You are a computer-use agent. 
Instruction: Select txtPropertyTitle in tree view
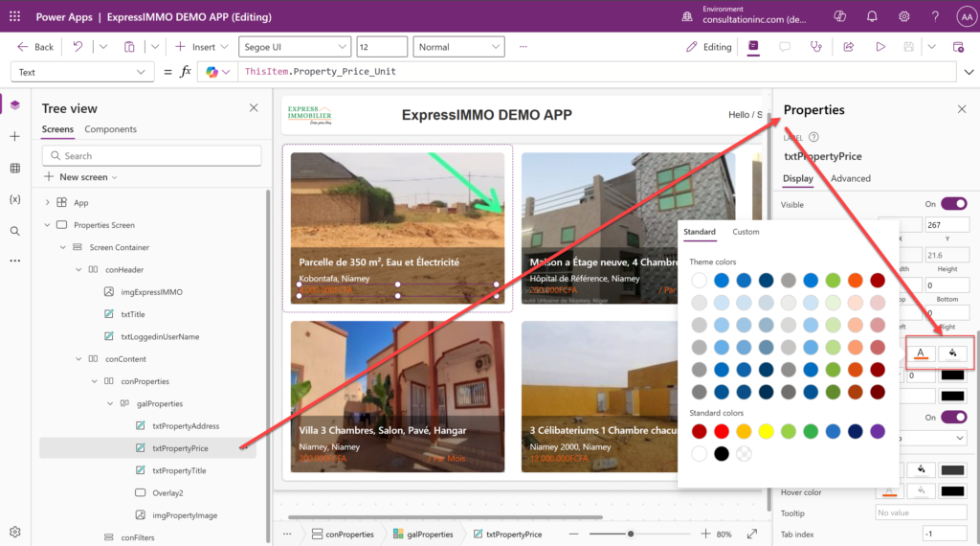click(179, 470)
